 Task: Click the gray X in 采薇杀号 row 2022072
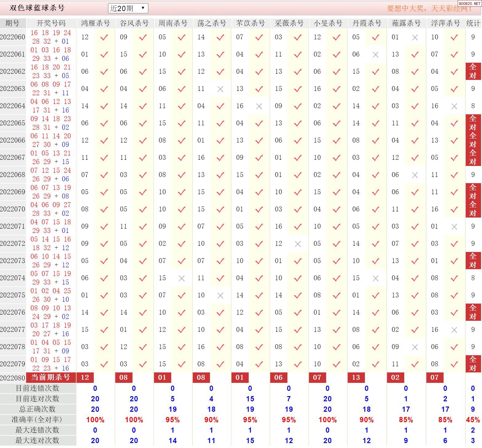pyautogui.click(x=298, y=244)
